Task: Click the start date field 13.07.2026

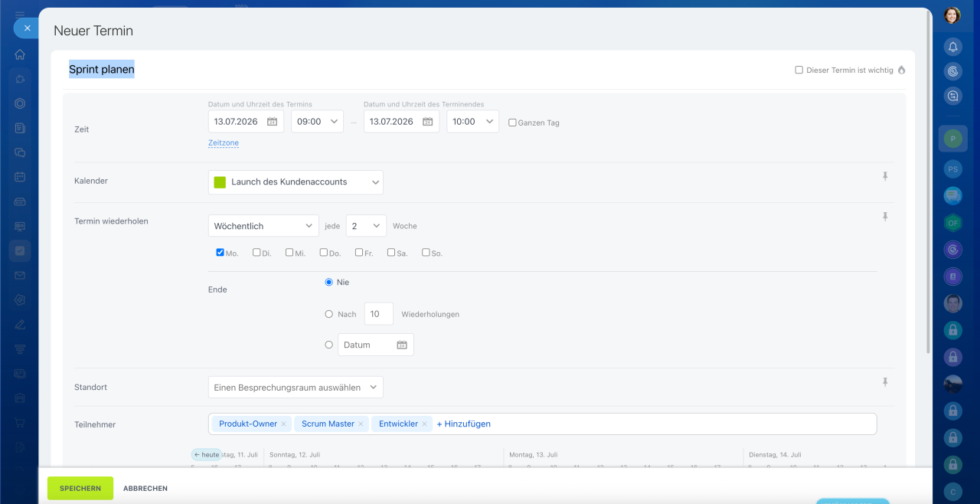Action: pyautogui.click(x=246, y=121)
